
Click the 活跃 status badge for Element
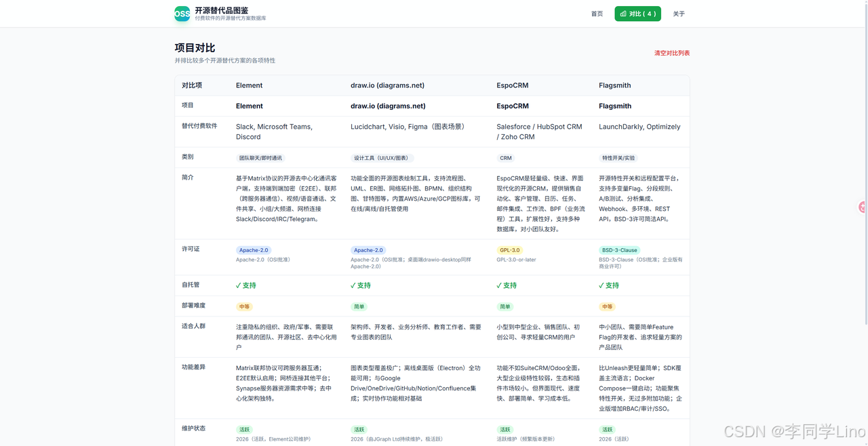click(x=244, y=430)
